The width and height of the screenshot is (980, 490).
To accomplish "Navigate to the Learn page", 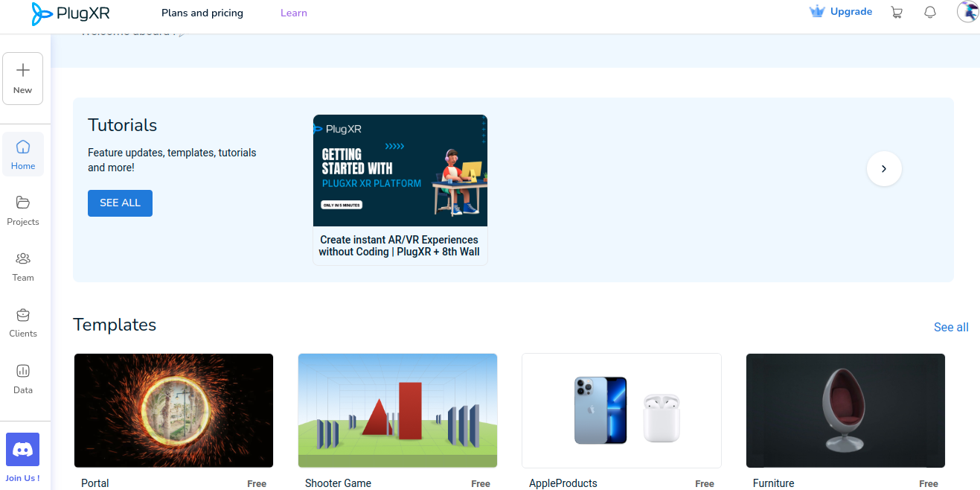I will (293, 13).
